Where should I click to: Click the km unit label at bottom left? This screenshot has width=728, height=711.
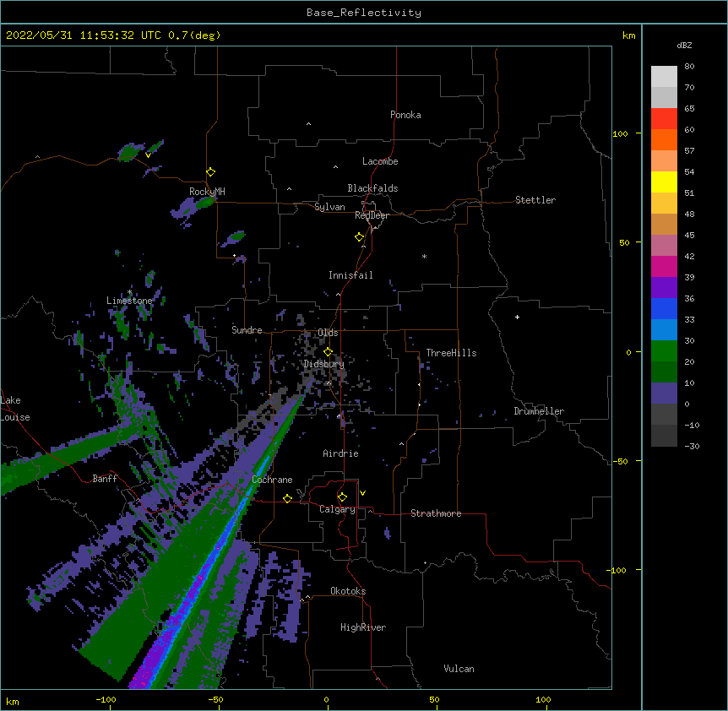[13, 701]
